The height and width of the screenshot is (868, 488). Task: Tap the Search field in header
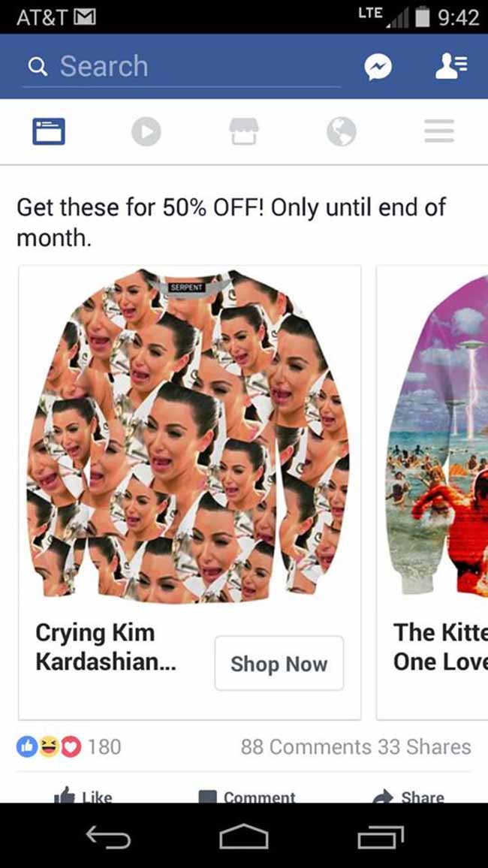pyautogui.click(x=181, y=67)
